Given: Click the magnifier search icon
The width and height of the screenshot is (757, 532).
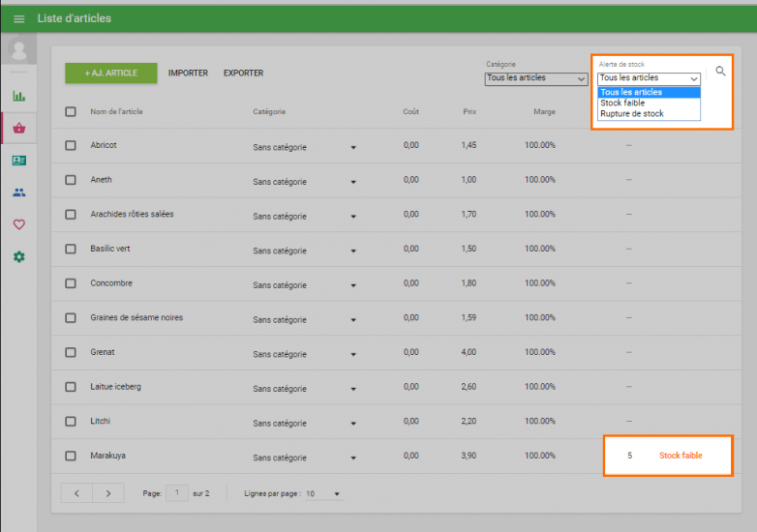Looking at the screenshot, I should 720,72.
